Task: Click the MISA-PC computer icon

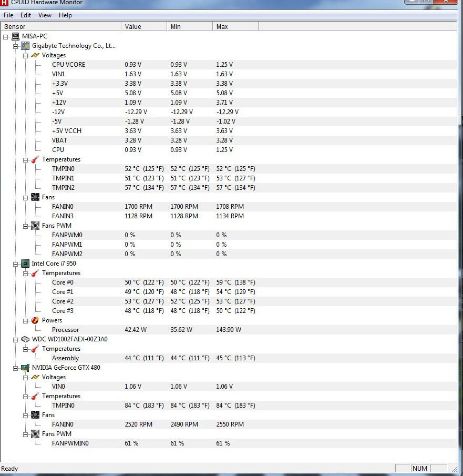Action: (15, 36)
